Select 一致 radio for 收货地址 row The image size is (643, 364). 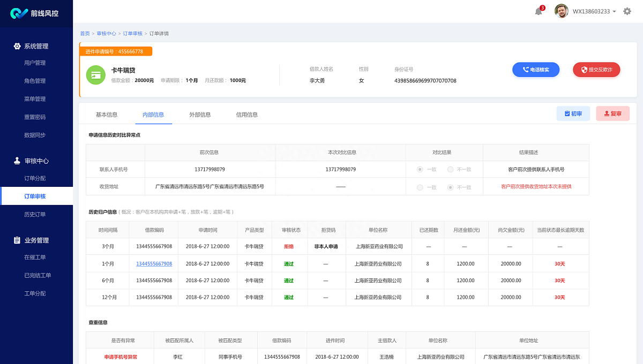[x=420, y=187]
